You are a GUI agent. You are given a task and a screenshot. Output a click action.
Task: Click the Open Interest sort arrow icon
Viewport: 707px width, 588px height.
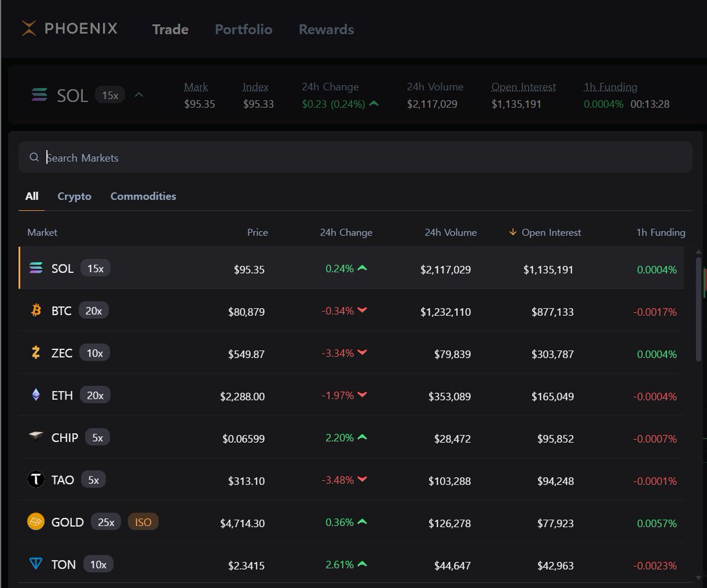click(513, 232)
